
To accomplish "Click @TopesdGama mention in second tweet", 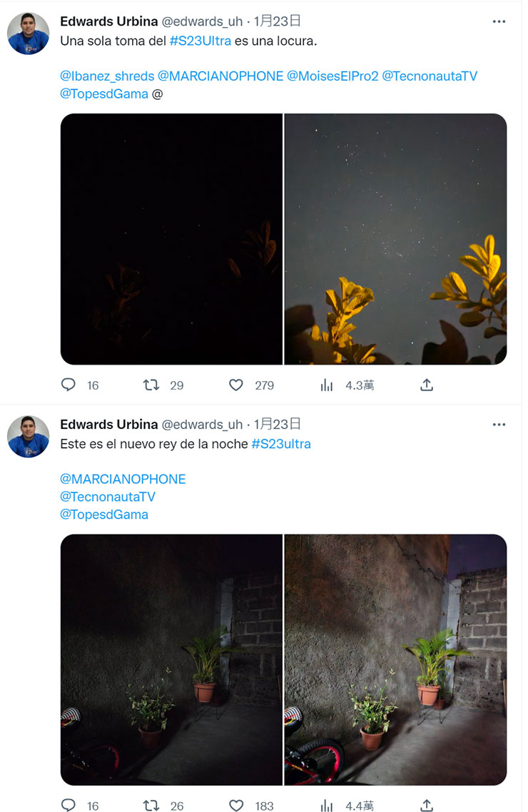I will point(104,514).
